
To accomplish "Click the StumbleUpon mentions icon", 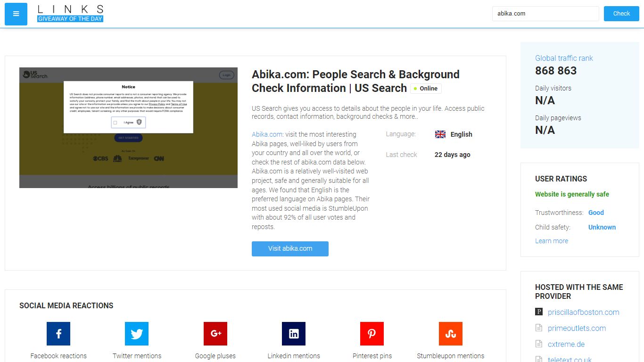I will click(451, 334).
